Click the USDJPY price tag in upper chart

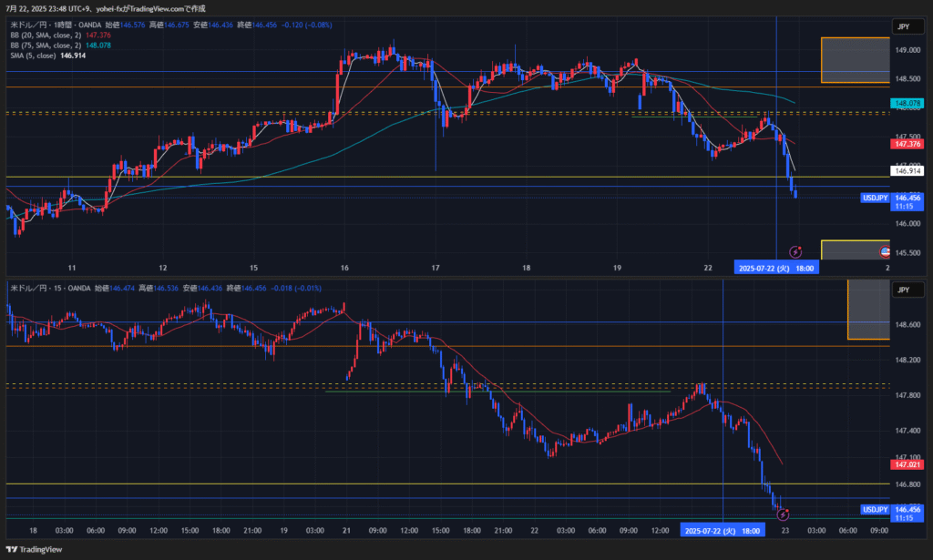pyautogui.click(x=876, y=198)
